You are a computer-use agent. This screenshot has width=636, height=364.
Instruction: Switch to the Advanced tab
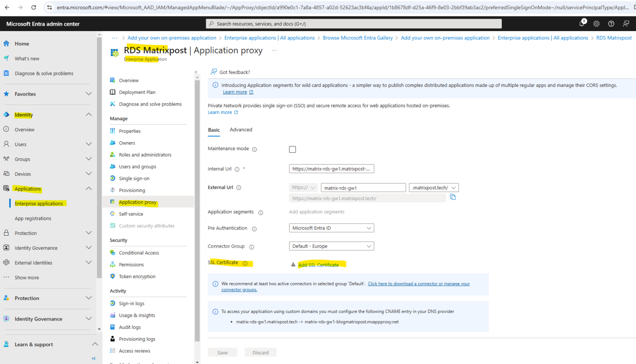[241, 130]
